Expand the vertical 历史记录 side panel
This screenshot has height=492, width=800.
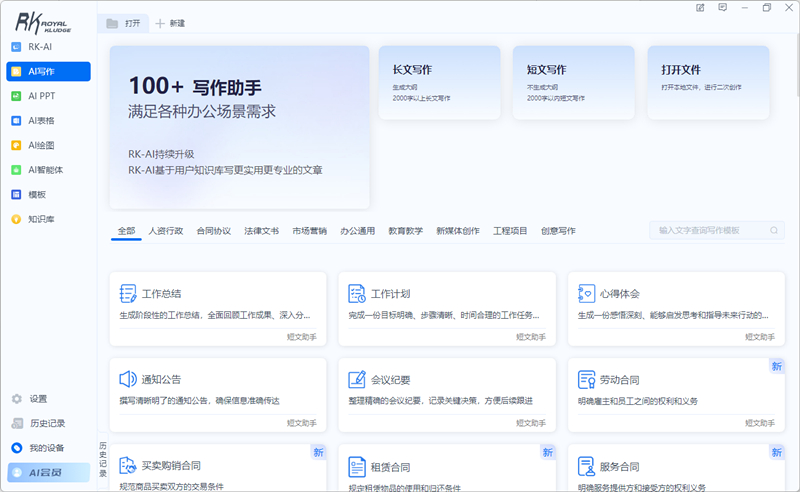point(103,459)
